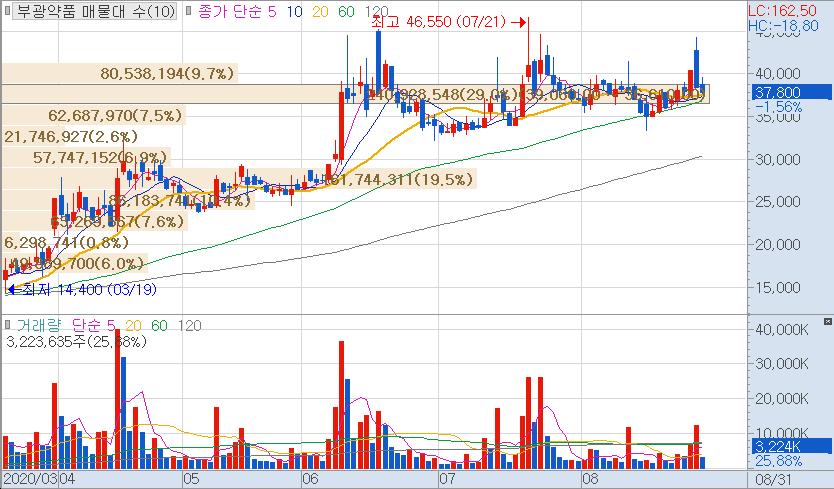Image resolution: width=834 pixels, height=489 pixels.
Task: Click the 62,687,970(7.5%) volume profile bar
Action: point(94,115)
